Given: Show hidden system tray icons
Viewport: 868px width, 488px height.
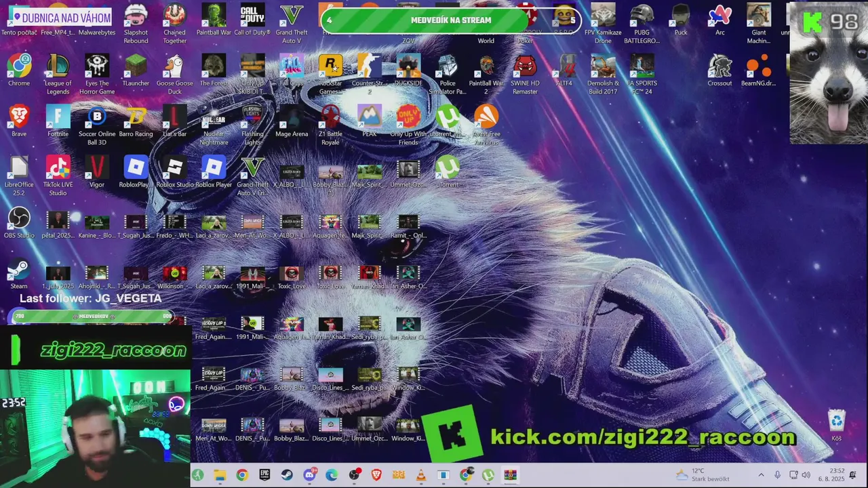Looking at the screenshot, I should click(x=761, y=475).
